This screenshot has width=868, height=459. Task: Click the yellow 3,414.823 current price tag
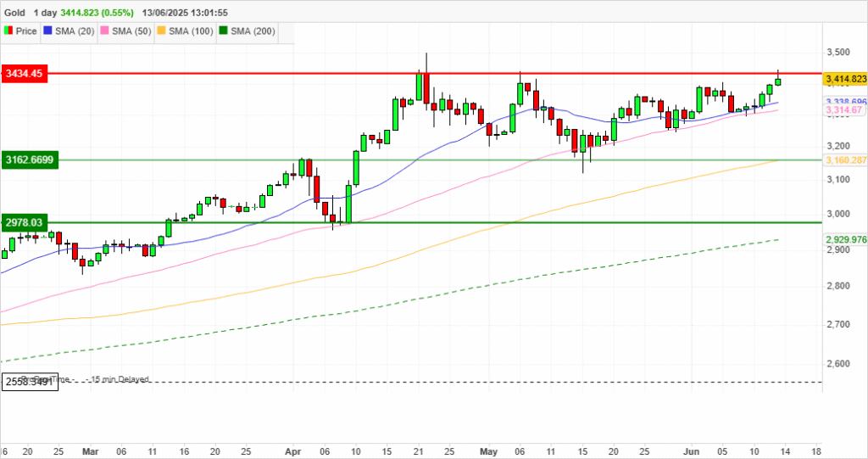pyautogui.click(x=846, y=79)
